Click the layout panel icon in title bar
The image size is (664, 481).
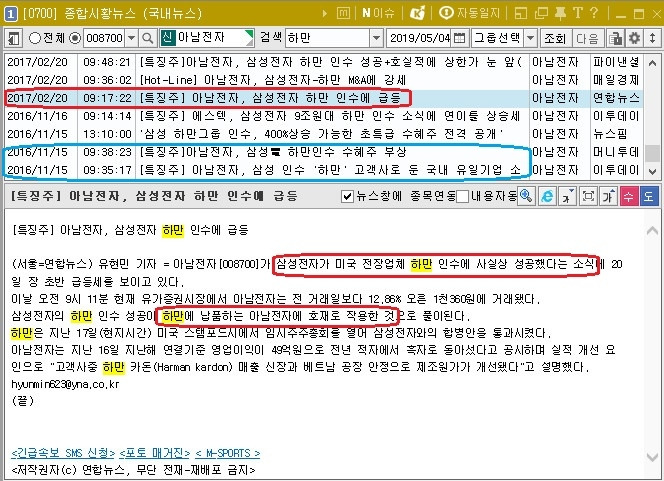521,14
